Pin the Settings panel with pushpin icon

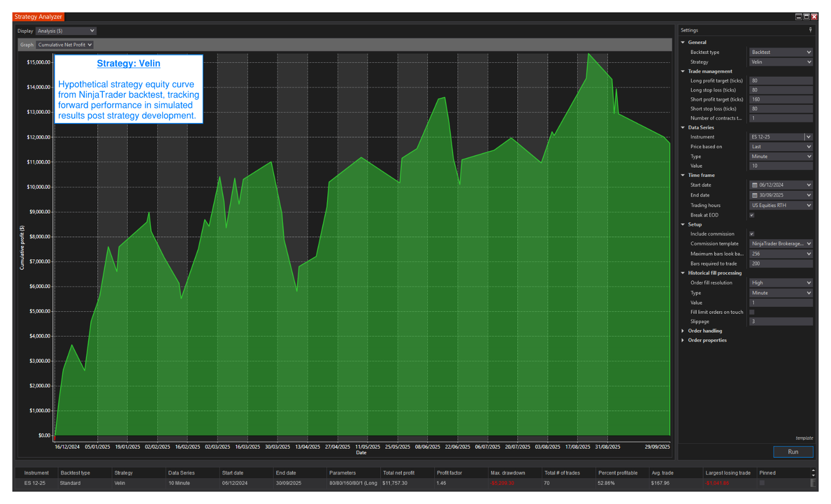coord(810,30)
